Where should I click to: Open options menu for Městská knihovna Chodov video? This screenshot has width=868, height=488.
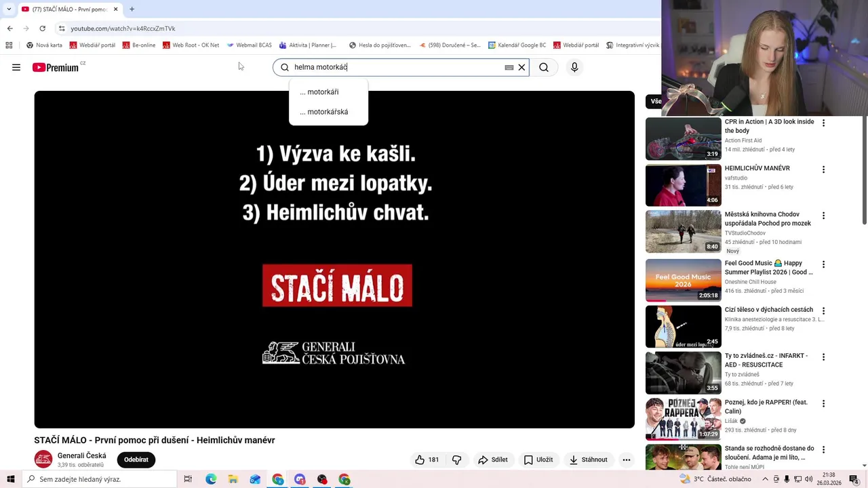(x=823, y=216)
